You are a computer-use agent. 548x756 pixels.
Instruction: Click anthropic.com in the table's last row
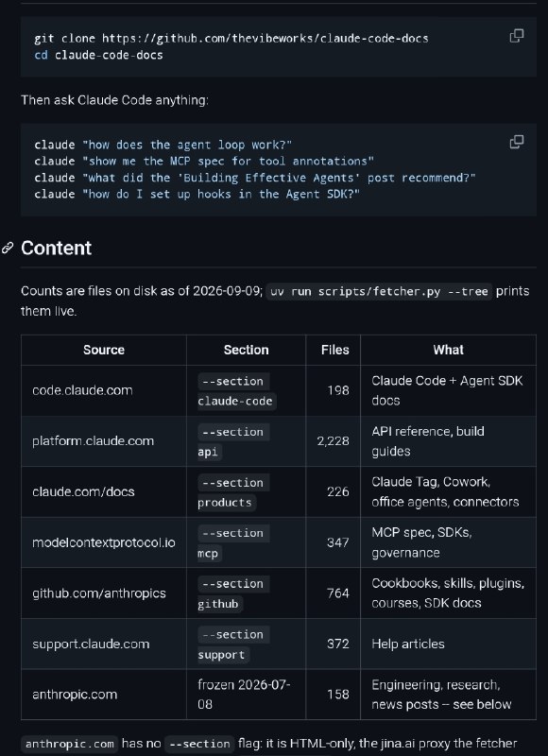(x=75, y=695)
